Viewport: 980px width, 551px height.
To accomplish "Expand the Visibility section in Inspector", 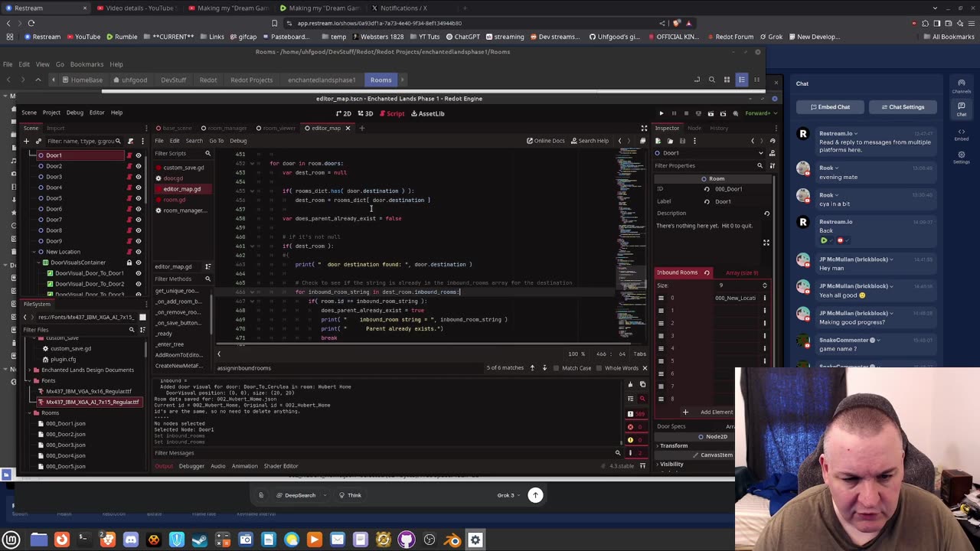I will (x=671, y=464).
